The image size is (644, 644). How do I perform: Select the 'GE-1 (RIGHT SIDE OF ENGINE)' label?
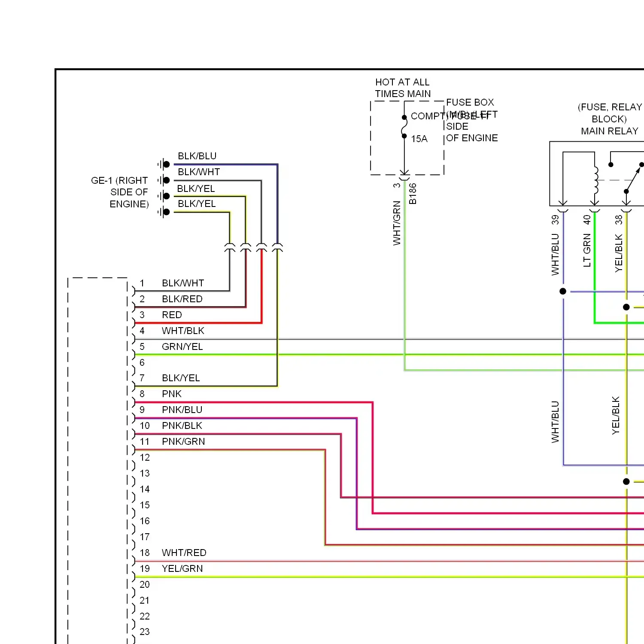click(120, 192)
